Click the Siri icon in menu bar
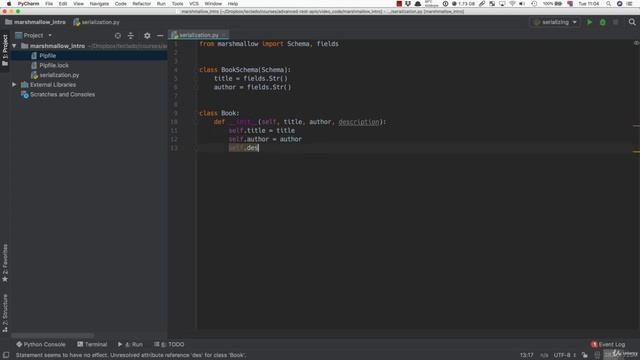 620,4
